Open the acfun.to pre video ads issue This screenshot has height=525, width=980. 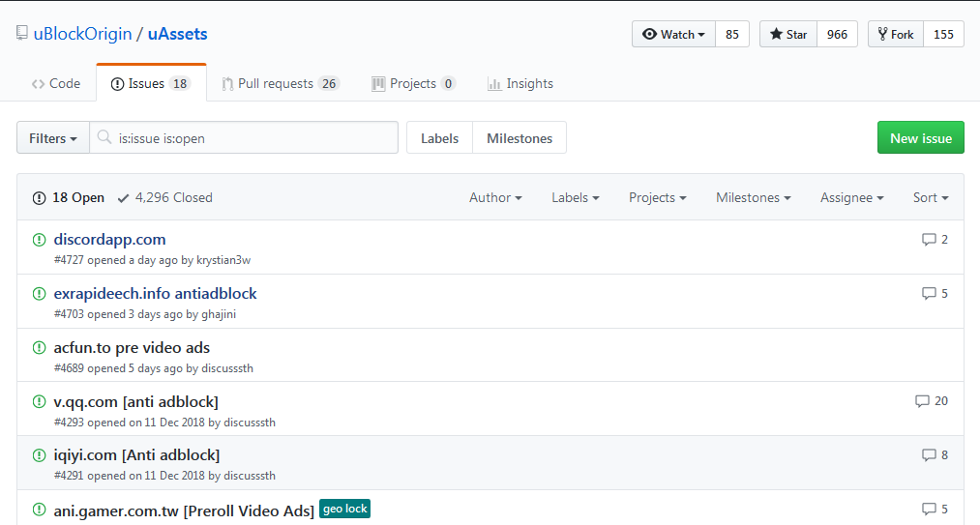[132, 347]
